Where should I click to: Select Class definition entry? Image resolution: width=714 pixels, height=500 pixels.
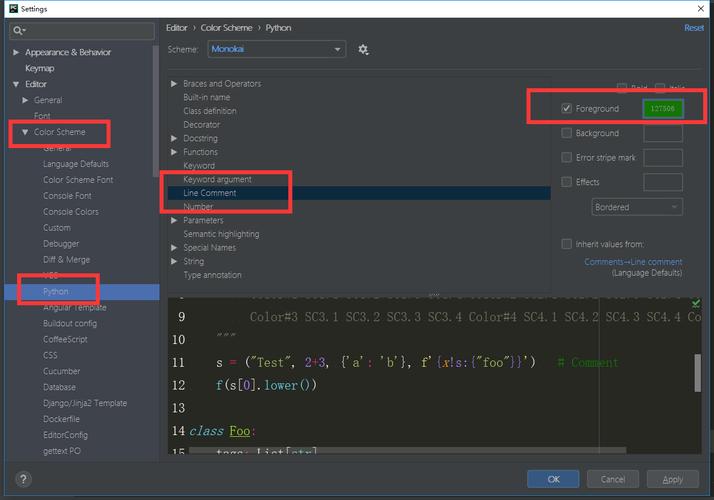coord(210,111)
